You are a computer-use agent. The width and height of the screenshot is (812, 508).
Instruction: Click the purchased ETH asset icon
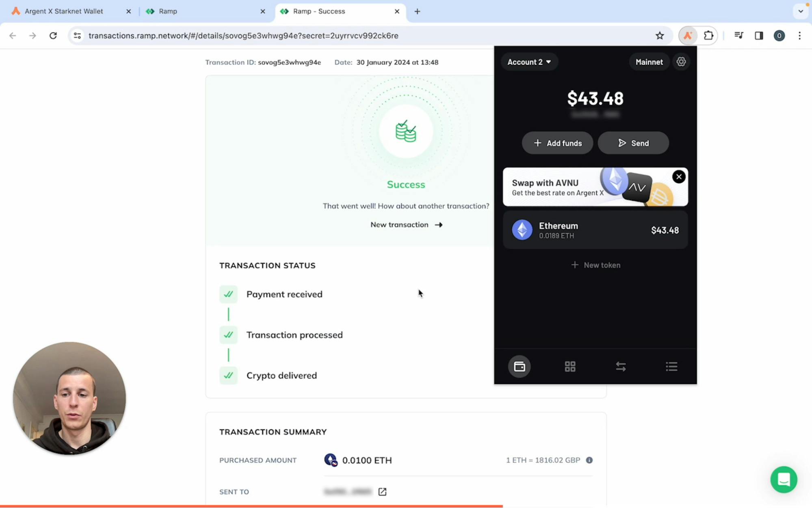tap(331, 460)
